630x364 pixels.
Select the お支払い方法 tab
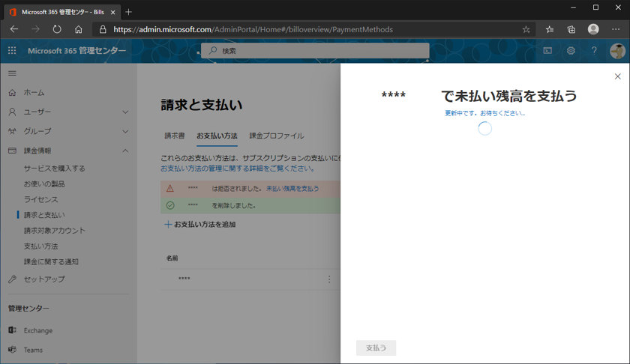pos(217,136)
